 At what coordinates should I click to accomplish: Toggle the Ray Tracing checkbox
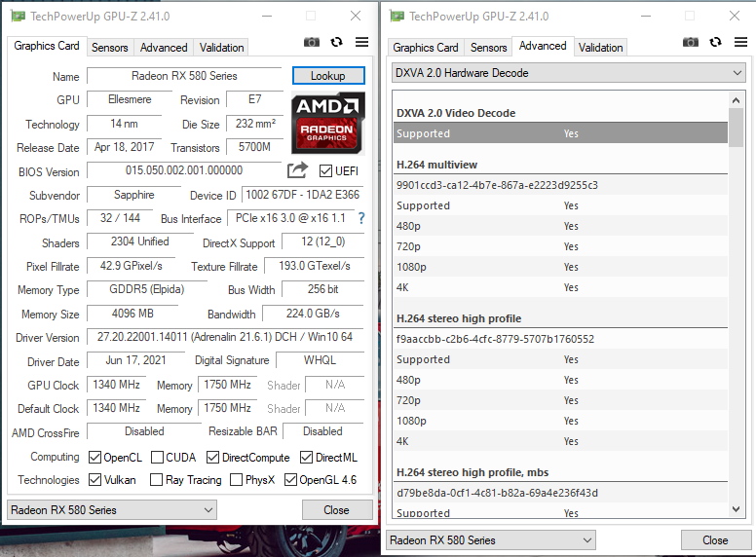156,480
